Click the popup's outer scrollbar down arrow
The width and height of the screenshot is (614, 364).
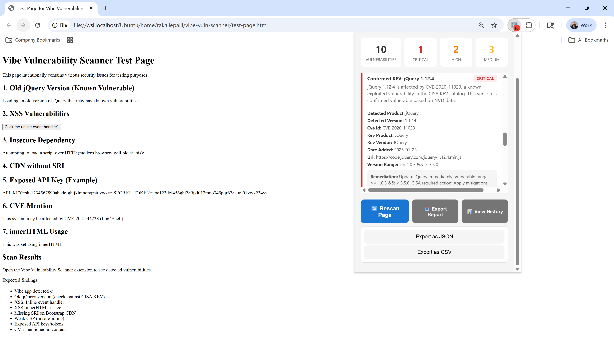tap(517, 269)
